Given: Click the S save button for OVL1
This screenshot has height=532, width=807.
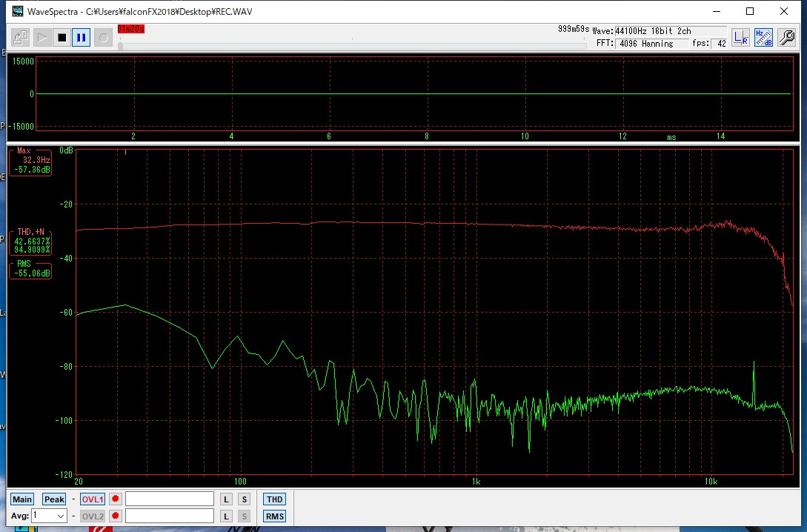Looking at the screenshot, I should pos(245,499).
